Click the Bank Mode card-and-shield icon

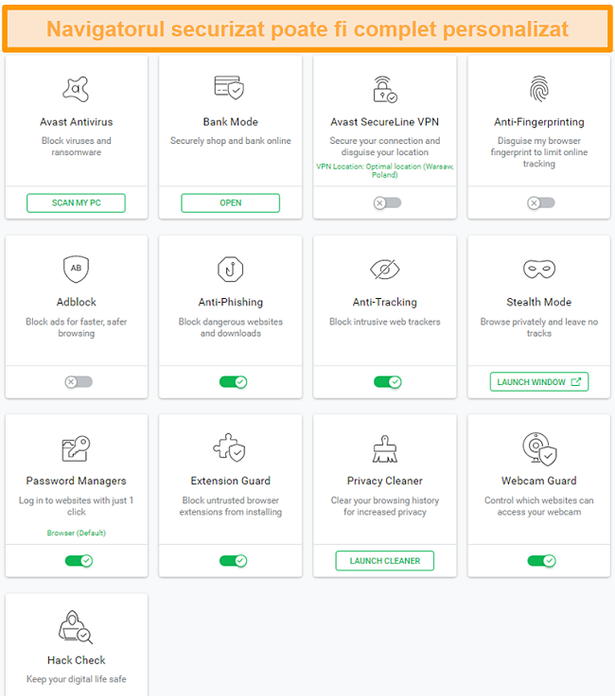point(230,87)
